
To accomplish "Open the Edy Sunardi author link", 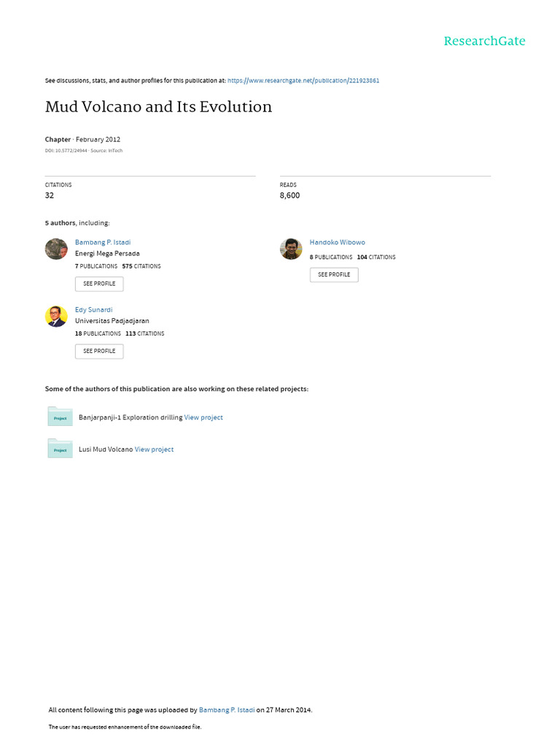I will [x=94, y=310].
